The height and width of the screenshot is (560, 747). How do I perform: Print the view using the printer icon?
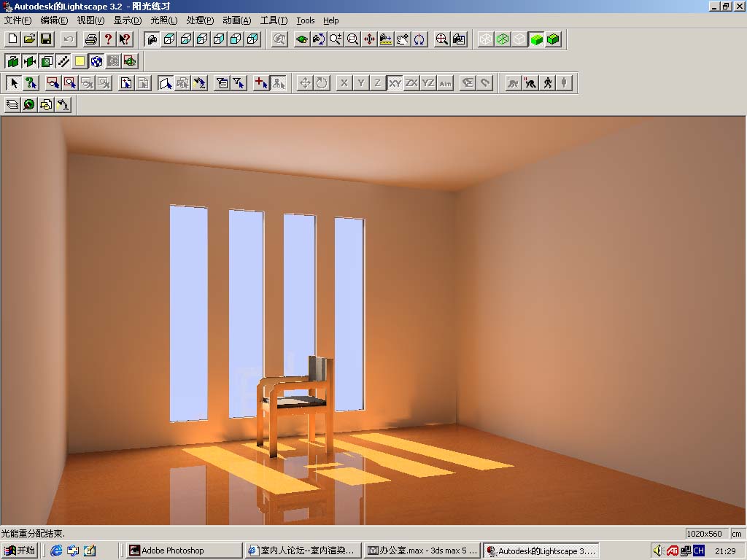pos(91,39)
